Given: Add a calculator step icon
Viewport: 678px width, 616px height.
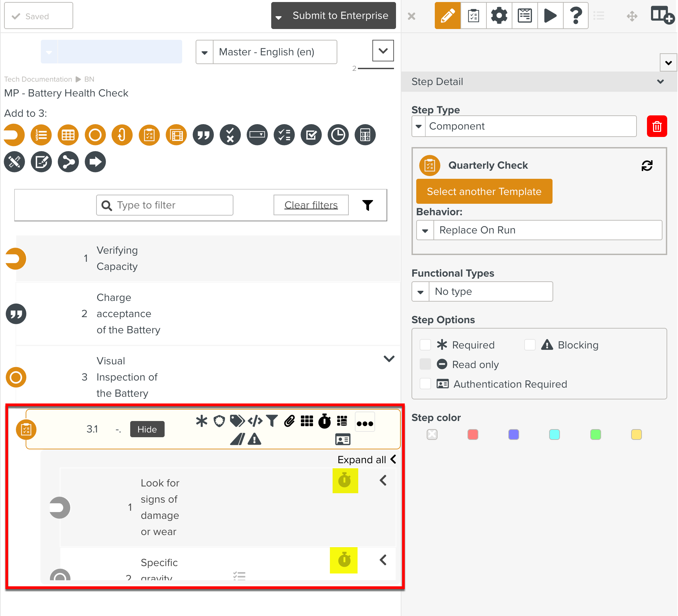Looking at the screenshot, I should point(365,135).
